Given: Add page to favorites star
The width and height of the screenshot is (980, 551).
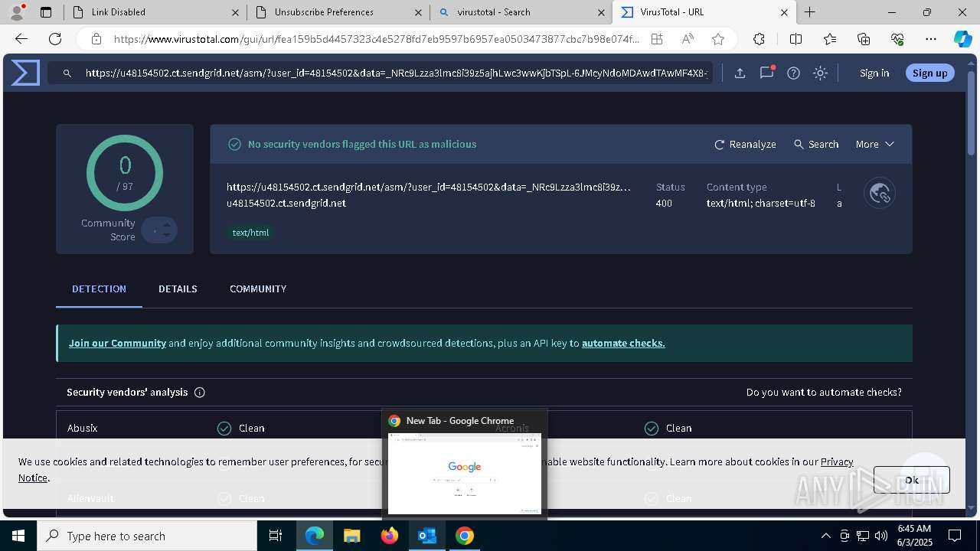Looking at the screenshot, I should 717,39.
